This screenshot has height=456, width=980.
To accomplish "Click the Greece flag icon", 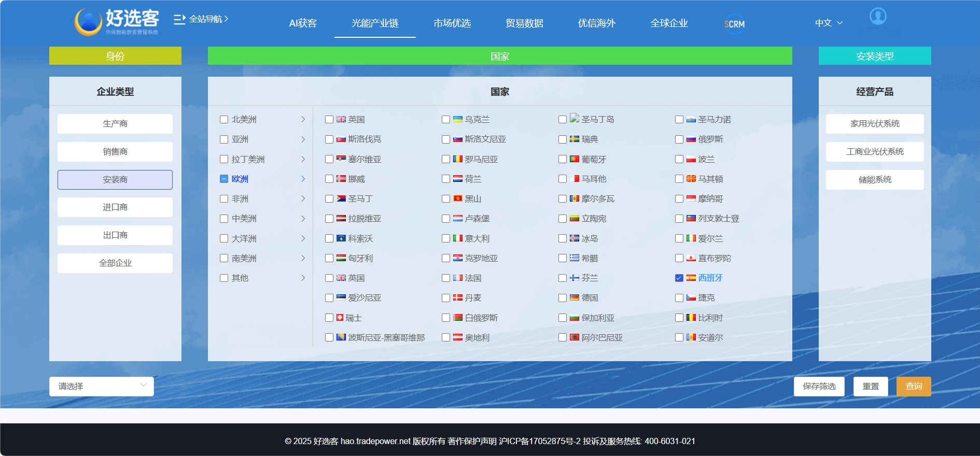I will pos(575,258).
